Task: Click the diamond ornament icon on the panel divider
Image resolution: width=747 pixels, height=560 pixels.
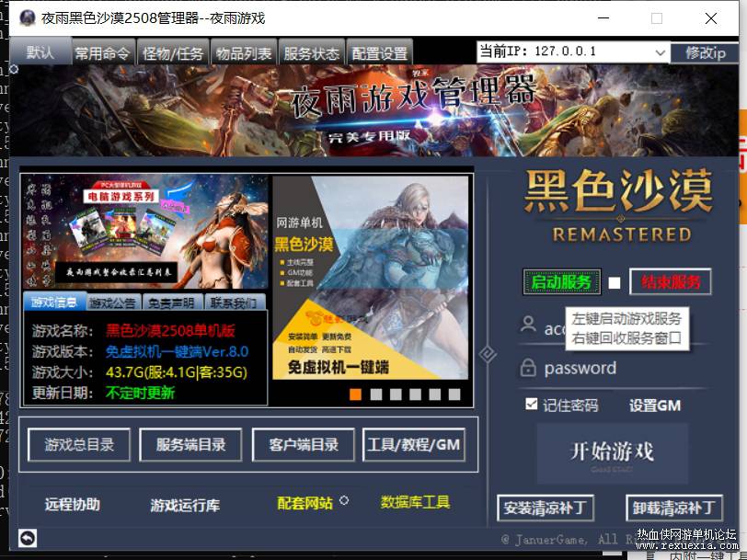Action: [488, 354]
